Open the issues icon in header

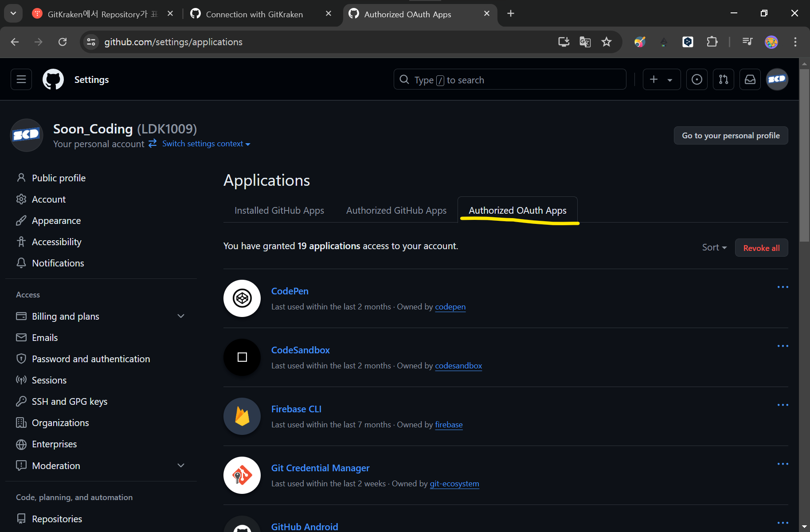tap(697, 79)
